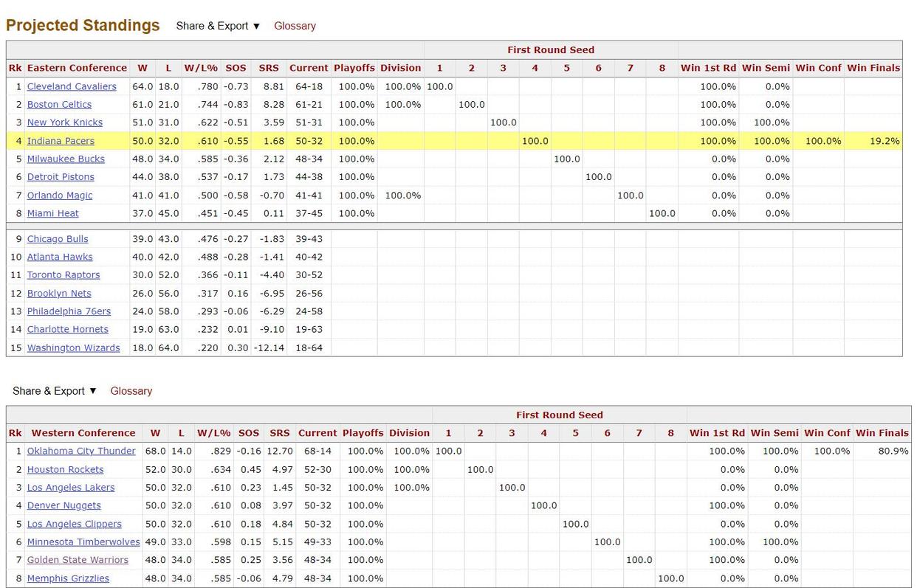Sort Eastern table by W/L% header
The image size is (917, 588).
(x=201, y=68)
